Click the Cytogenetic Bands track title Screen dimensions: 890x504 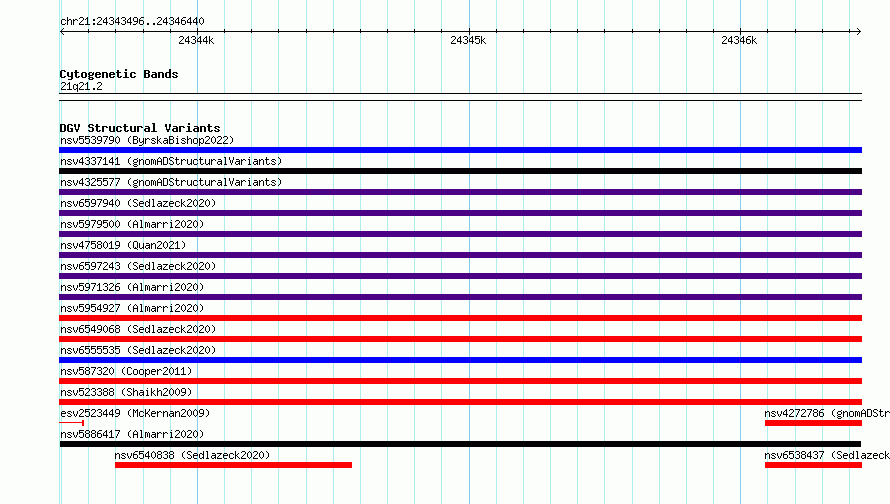(119, 74)
